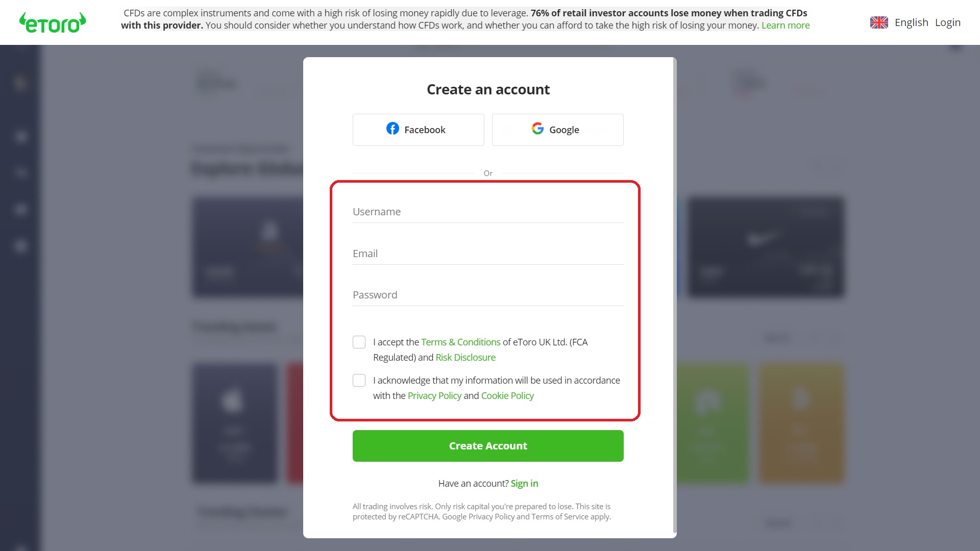Click the UK flag language icon
Image resolution: width=980 pixels, height=551 pixels.
click(879, 22)
